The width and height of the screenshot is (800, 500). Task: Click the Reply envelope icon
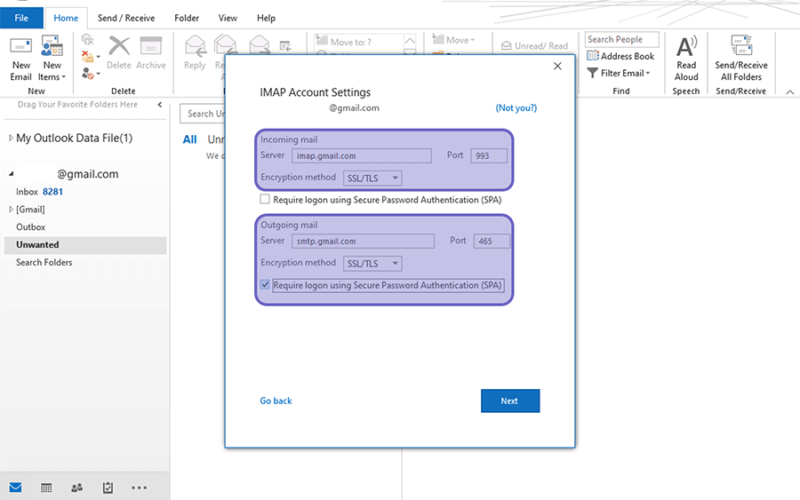tap(195, 46)
